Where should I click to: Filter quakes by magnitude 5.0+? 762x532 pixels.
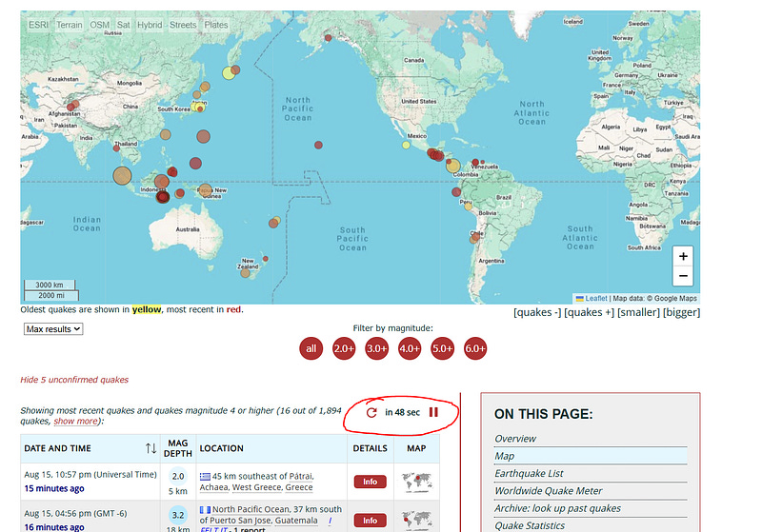tap(442, 348)
